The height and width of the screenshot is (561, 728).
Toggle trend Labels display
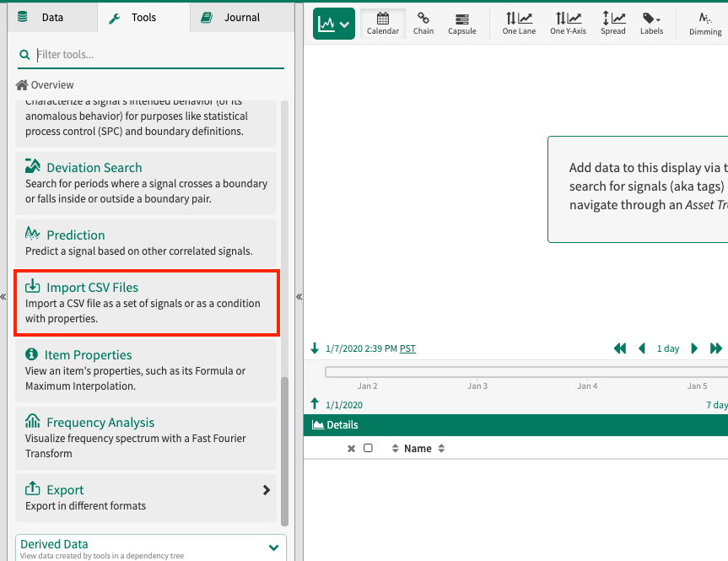651,23
